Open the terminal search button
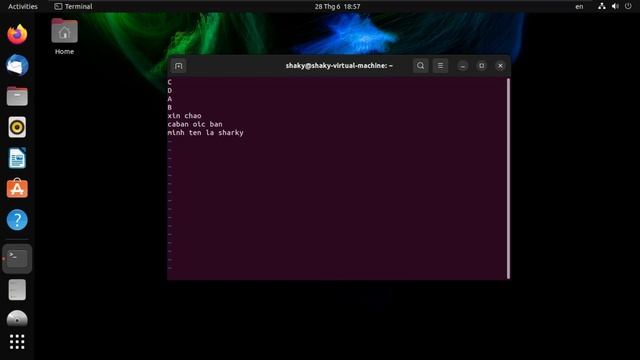640x360 pixels. (x=420, y=66)
